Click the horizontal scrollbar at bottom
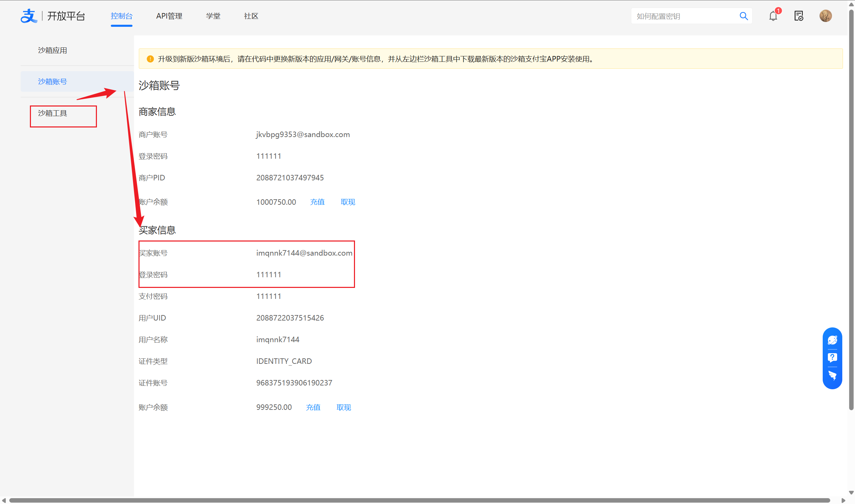The height and width of the screenshot is (504, 855). click(x=419, y=500)
